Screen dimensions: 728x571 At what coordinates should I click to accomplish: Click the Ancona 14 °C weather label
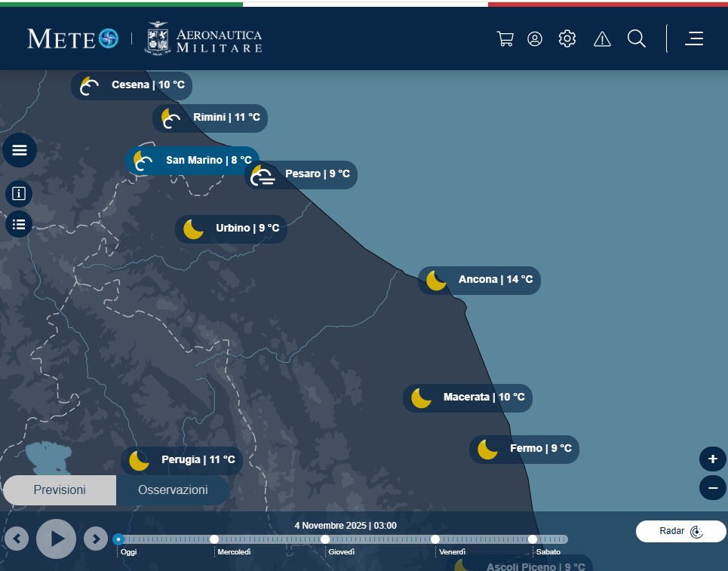479,280
